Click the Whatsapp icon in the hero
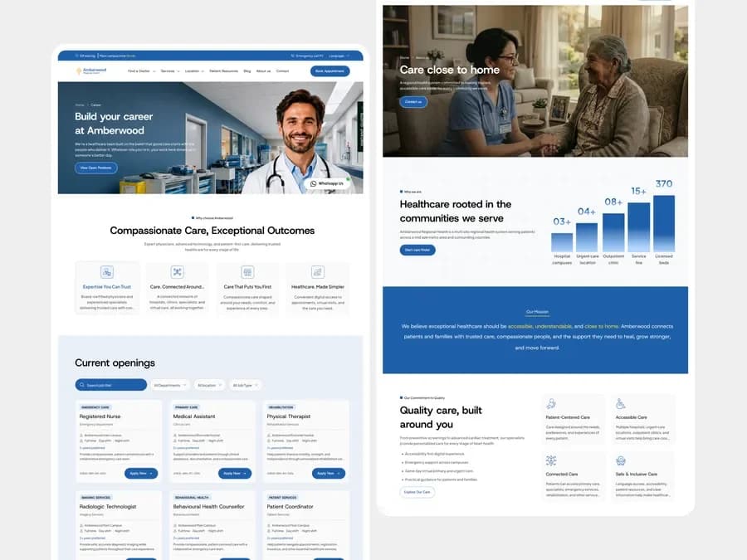747x560 pixels. (313, 184)
